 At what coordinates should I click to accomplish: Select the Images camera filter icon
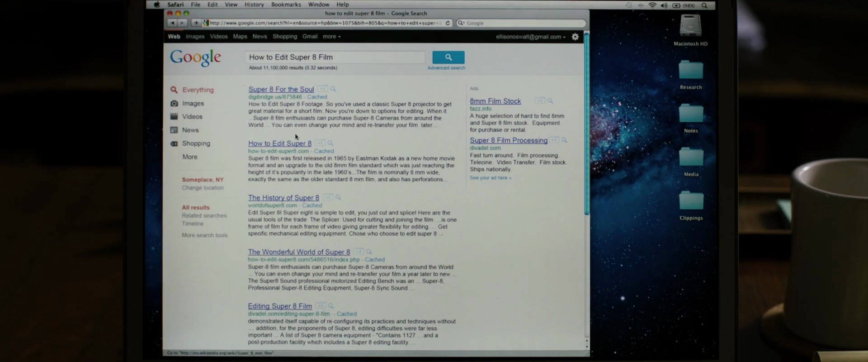pos(174,103)
